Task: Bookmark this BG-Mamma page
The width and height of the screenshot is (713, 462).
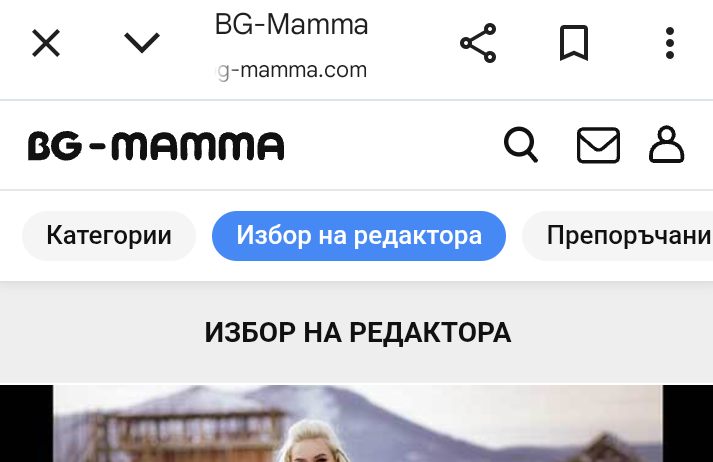Action: (x=574, y=43)
